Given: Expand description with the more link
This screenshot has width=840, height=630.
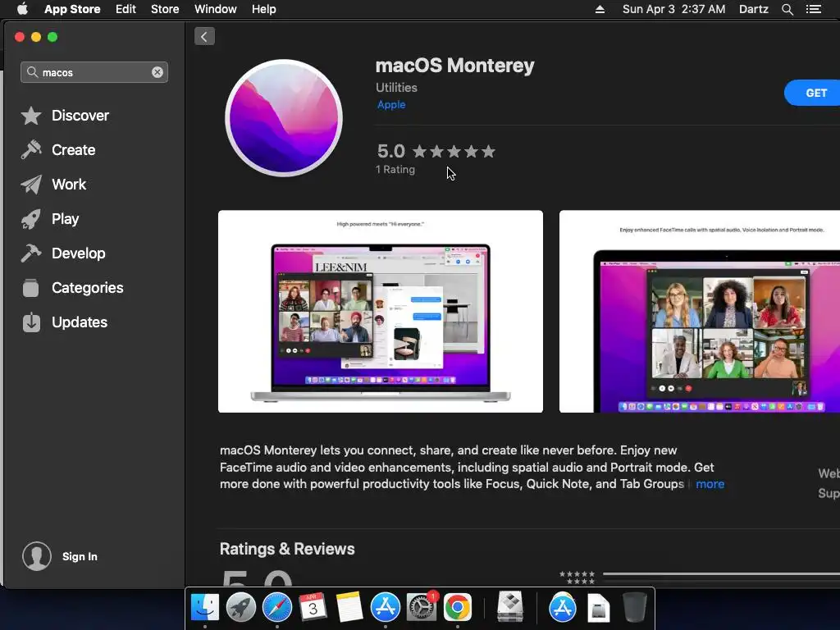Looking at the screenshot, I should coord(710,484).
